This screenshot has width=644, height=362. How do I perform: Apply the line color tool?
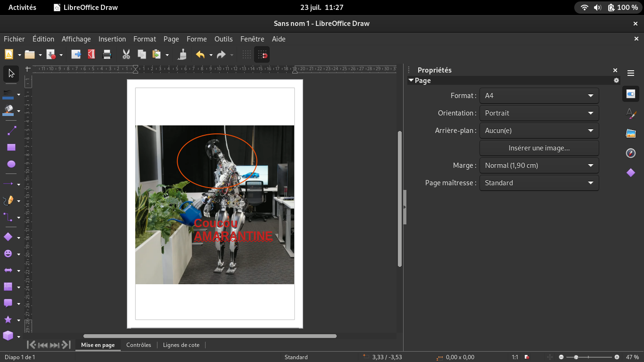click(8, 94)
